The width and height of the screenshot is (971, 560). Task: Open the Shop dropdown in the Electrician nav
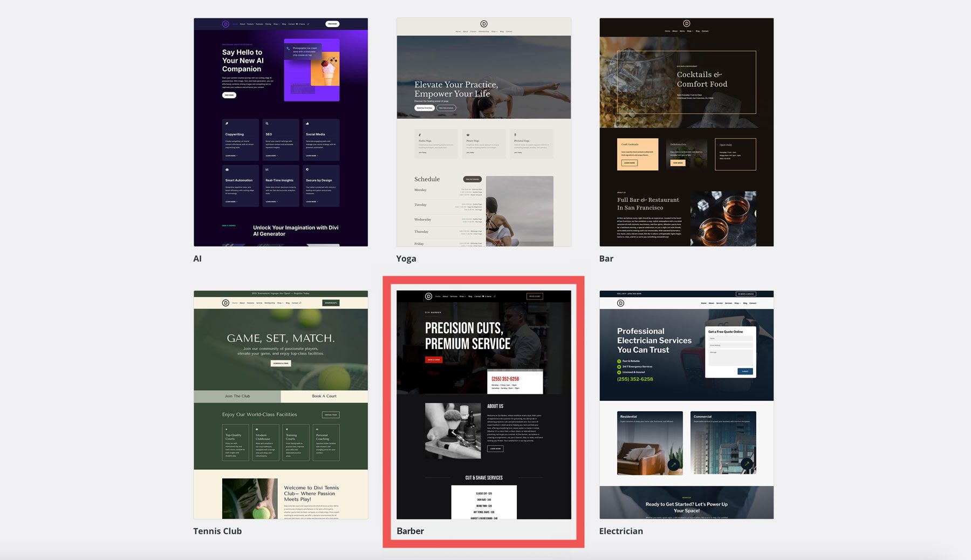(737, 303)
